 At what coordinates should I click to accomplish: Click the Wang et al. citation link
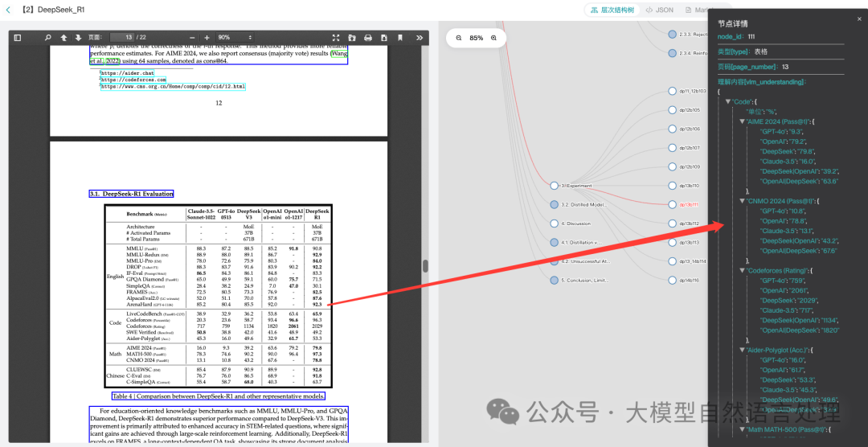[339, 54]
